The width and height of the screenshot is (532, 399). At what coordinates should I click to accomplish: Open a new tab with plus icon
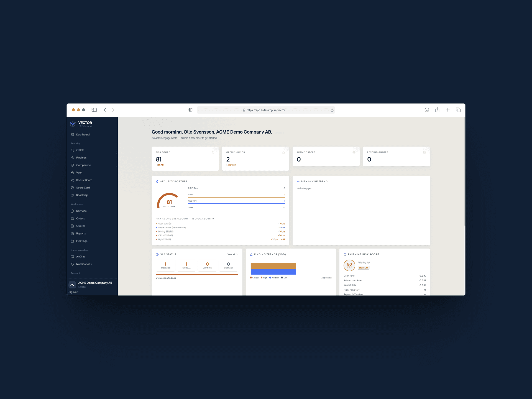(448, 110)
